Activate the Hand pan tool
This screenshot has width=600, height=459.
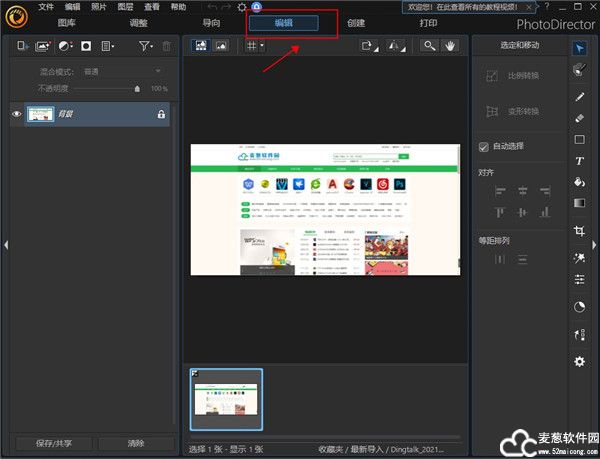pyautogui.click(x=450, y=46)
